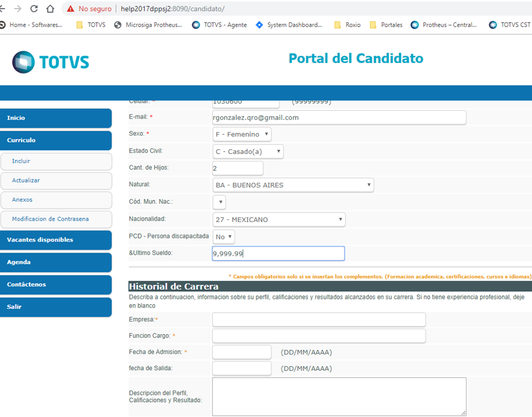Open the TOTVS bookmark folder
Viewport: 532px width, 417px height.
pyautogui.click(x=91, y=25)
